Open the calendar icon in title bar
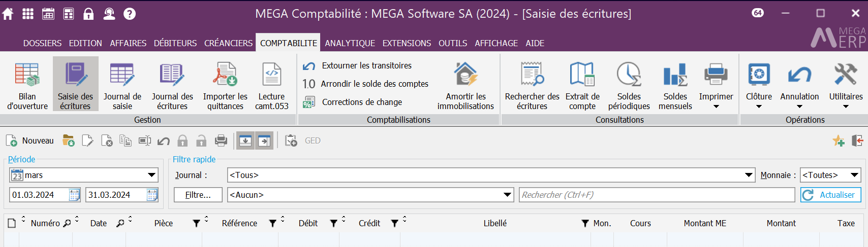868x247 pixels. [48, 14]
